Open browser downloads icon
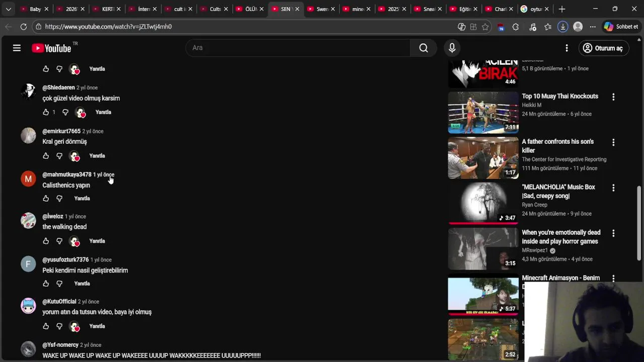Viewport: 644px width, 362px height. click(563, 27)
